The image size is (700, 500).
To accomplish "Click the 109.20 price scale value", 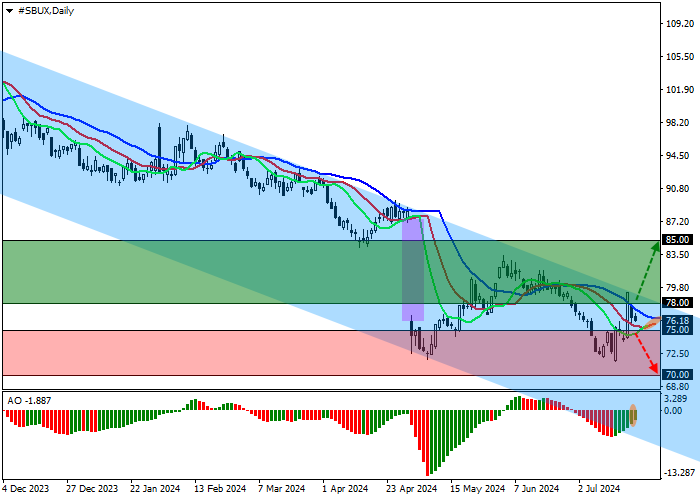I will 680,24.
